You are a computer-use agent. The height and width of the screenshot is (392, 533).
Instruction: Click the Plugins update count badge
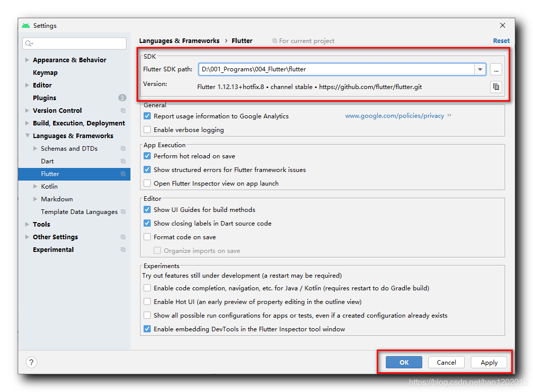point(122,98)
